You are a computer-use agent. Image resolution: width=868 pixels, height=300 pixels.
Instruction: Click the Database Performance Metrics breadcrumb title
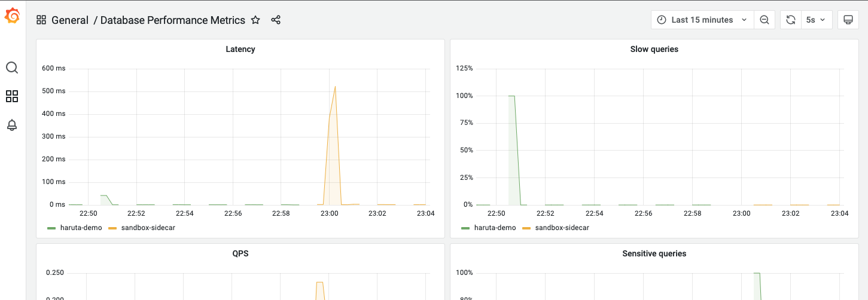tap(173, 20)
